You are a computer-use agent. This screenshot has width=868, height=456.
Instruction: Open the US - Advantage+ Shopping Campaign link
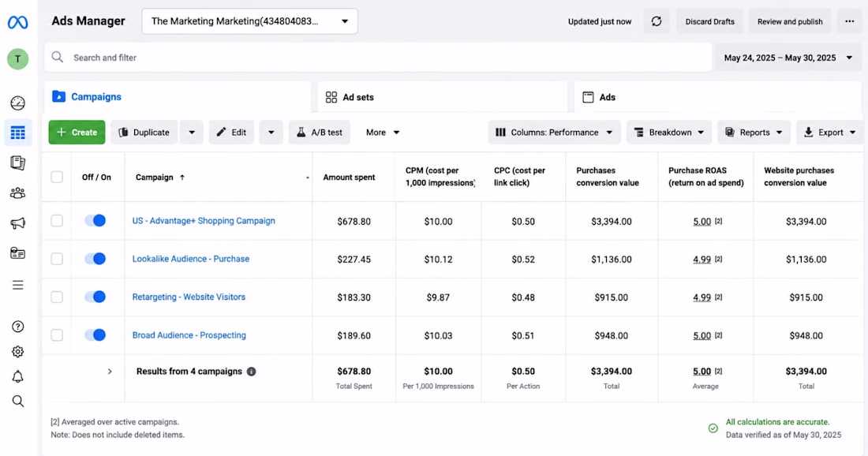click(204, 220)
